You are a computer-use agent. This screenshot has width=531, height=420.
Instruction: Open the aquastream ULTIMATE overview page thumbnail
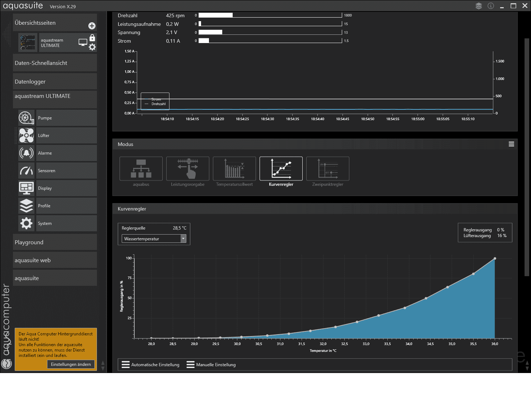28,43
